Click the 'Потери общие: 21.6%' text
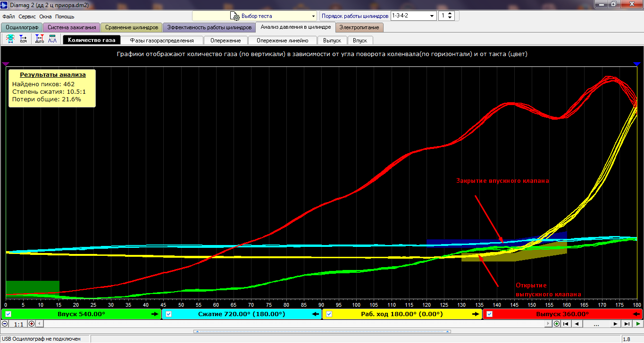The height and width of the screenshot is (343, 644). [46, 99]
